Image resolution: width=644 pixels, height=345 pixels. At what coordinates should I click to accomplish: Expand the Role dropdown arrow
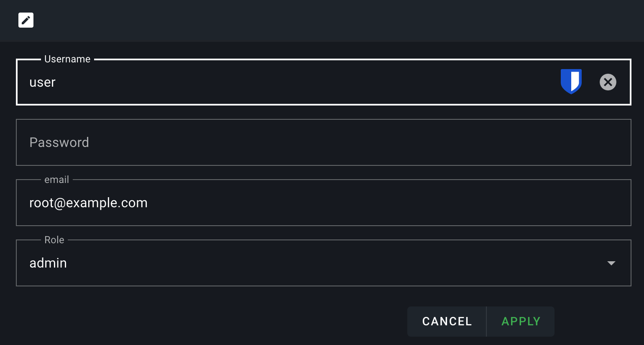click(611, 263)
